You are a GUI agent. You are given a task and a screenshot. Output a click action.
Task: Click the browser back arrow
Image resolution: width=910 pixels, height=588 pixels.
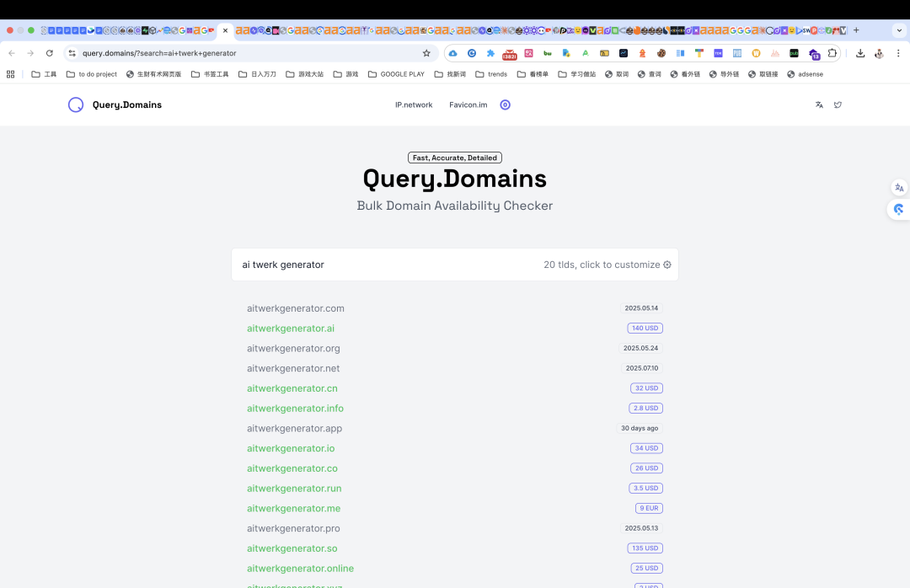coord(12,53)
